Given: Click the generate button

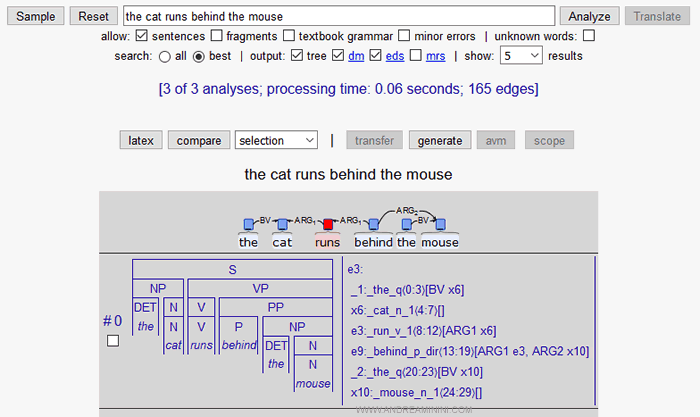Looking at the screenshot, I should point(439,141).
